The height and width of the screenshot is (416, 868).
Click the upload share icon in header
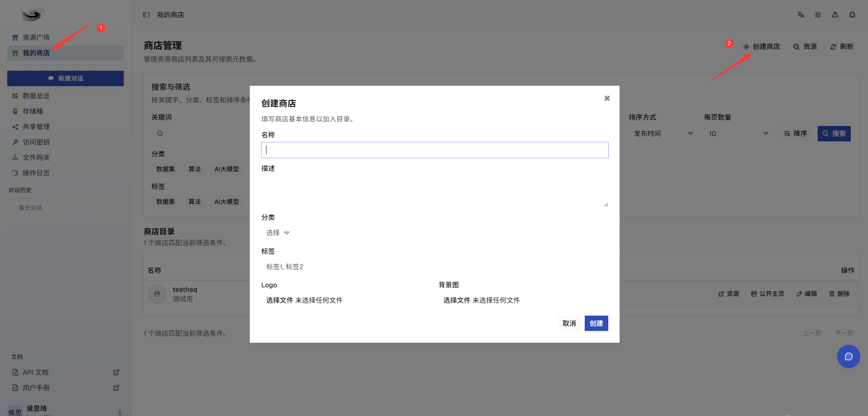pos(835,15)
